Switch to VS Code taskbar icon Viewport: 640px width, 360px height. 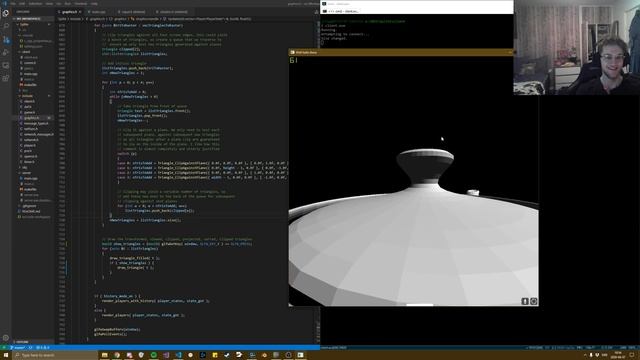click(178, 355)
